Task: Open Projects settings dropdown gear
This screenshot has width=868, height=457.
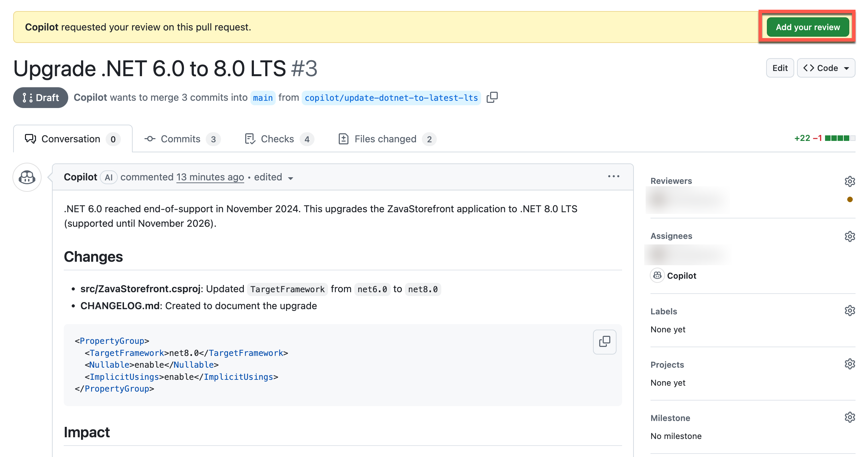Action: pos(850,364)
